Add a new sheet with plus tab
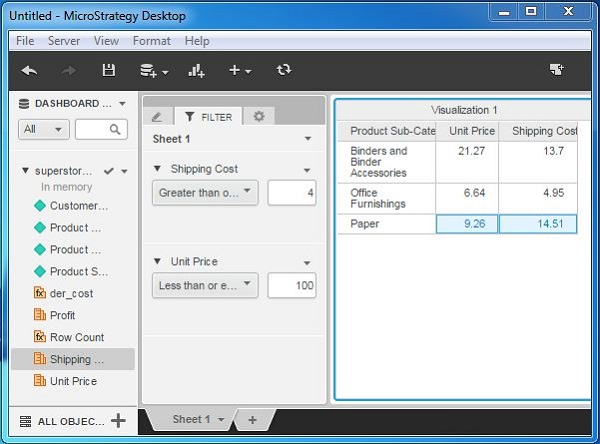The image size is (600, 444). pos(252,420)
